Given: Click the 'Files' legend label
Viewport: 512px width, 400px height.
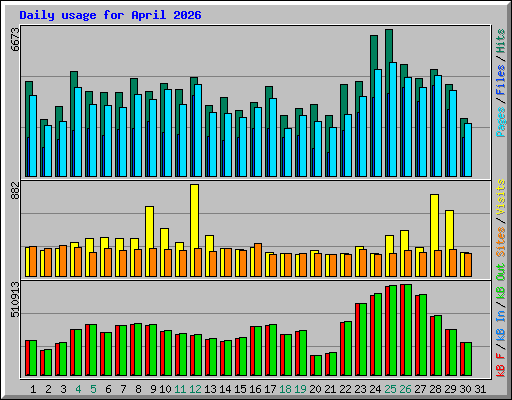Looking at the screenshot, I should pyautogui.click(x=501, y=79).
